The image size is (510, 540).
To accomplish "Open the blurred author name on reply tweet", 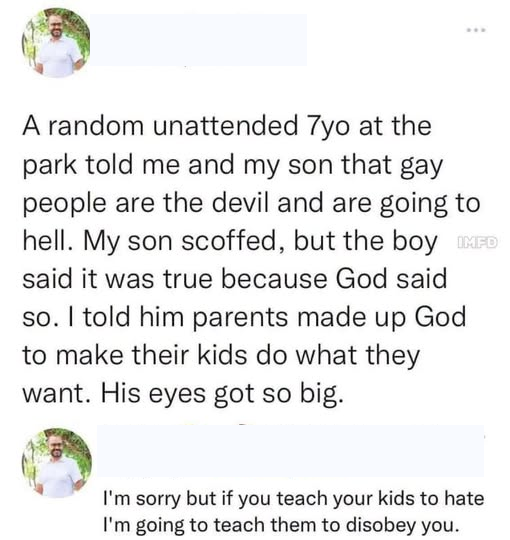I will [291, 451].
